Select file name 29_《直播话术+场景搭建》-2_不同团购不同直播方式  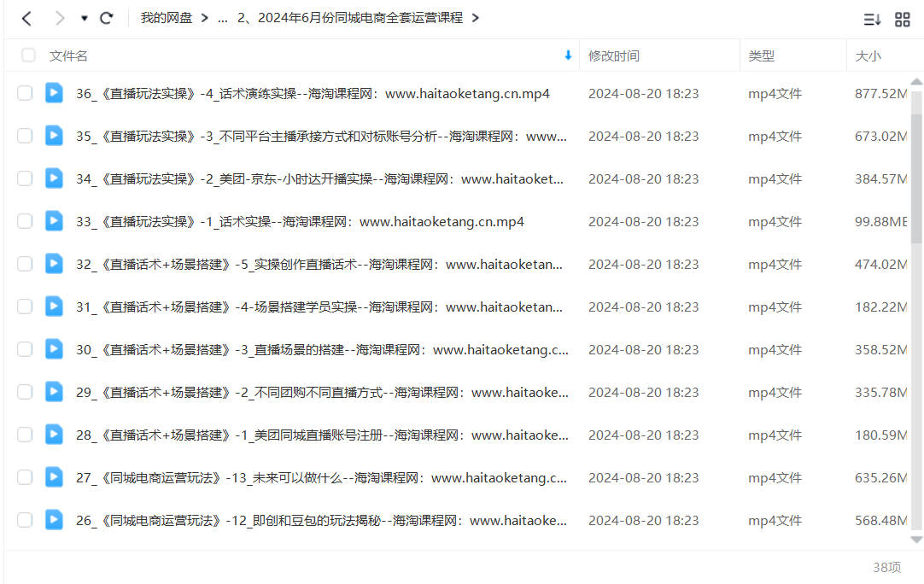point(322,393)
